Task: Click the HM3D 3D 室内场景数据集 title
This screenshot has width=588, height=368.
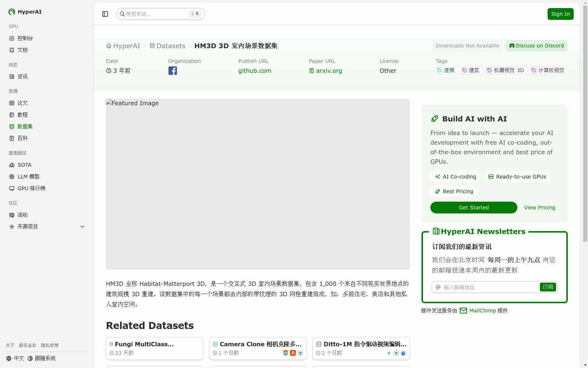Action: point(236,46)
